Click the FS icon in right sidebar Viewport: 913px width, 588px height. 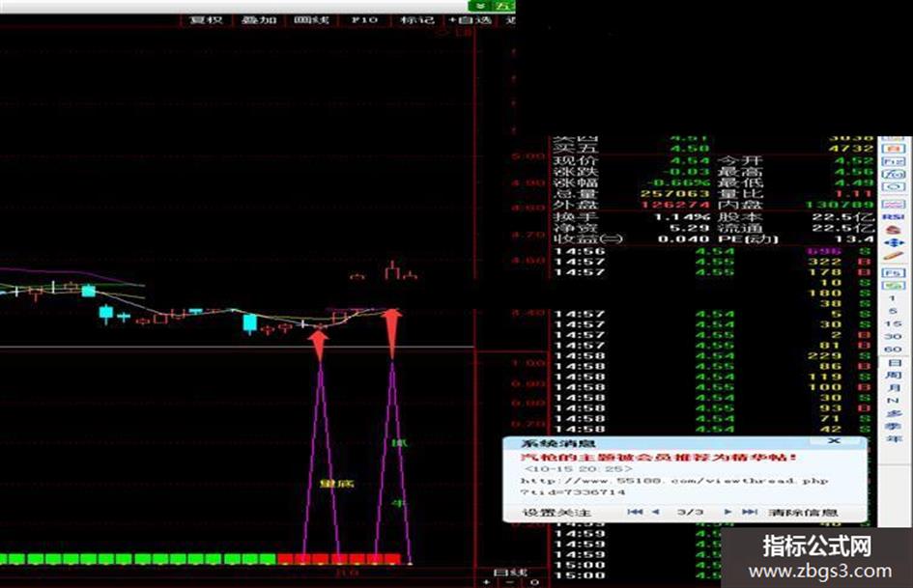(x=894, y=272)
